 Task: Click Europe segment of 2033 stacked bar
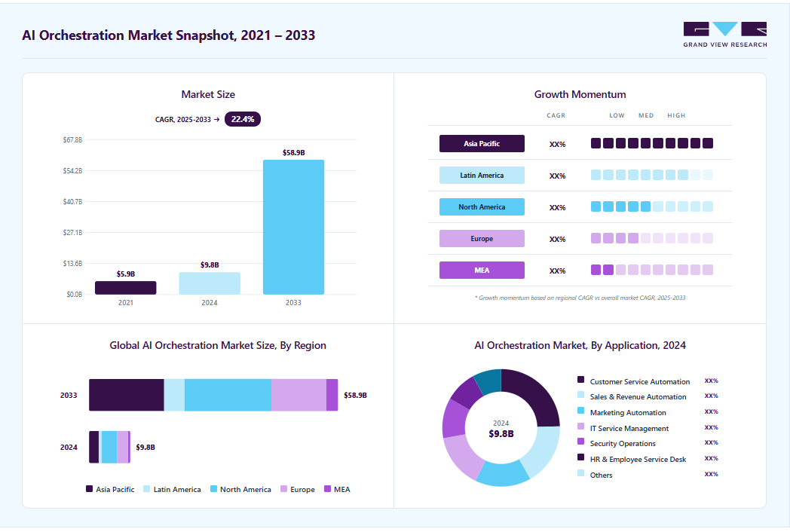click(x=299, y=395)
